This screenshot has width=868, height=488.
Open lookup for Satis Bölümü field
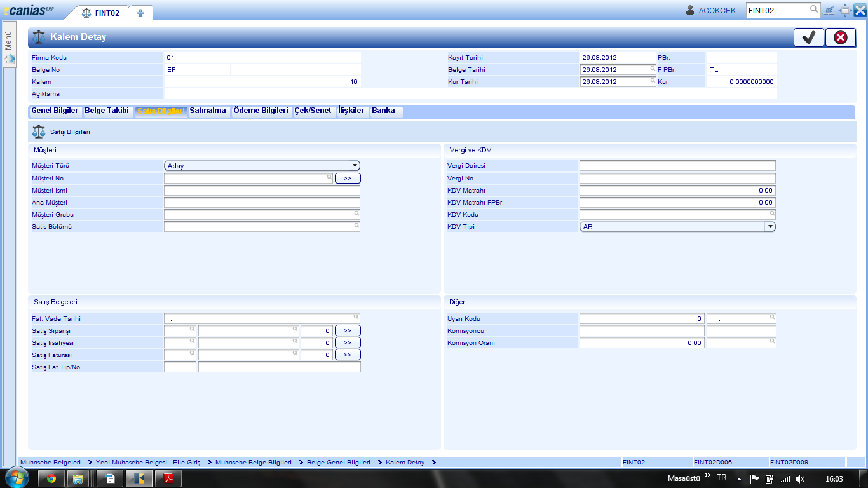[x=357, y=226]
